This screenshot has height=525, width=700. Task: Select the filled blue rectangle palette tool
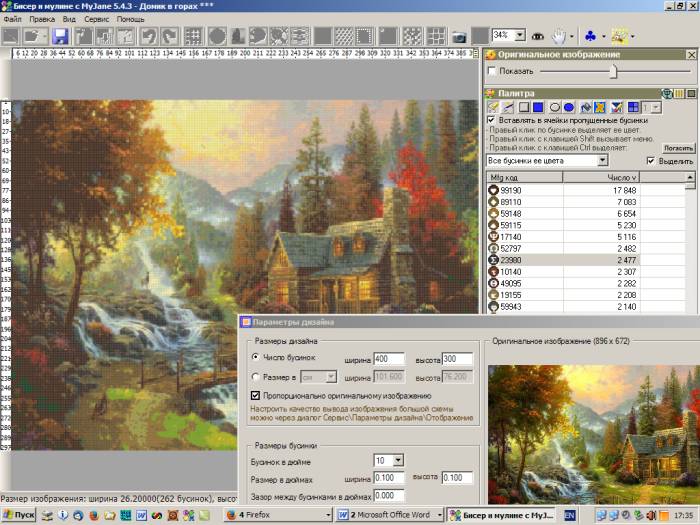(538, 107)
